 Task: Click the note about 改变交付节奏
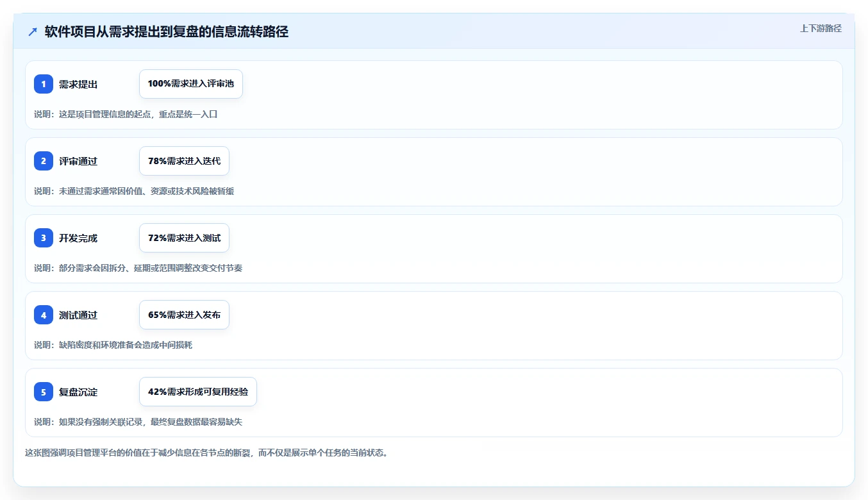click(x=138, y=268)
